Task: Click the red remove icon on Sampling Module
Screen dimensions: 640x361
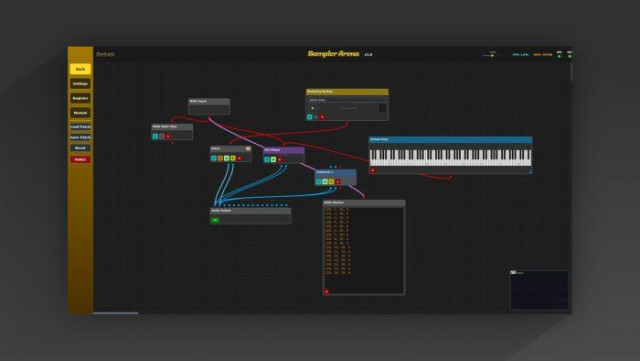Action: point(322,117)
